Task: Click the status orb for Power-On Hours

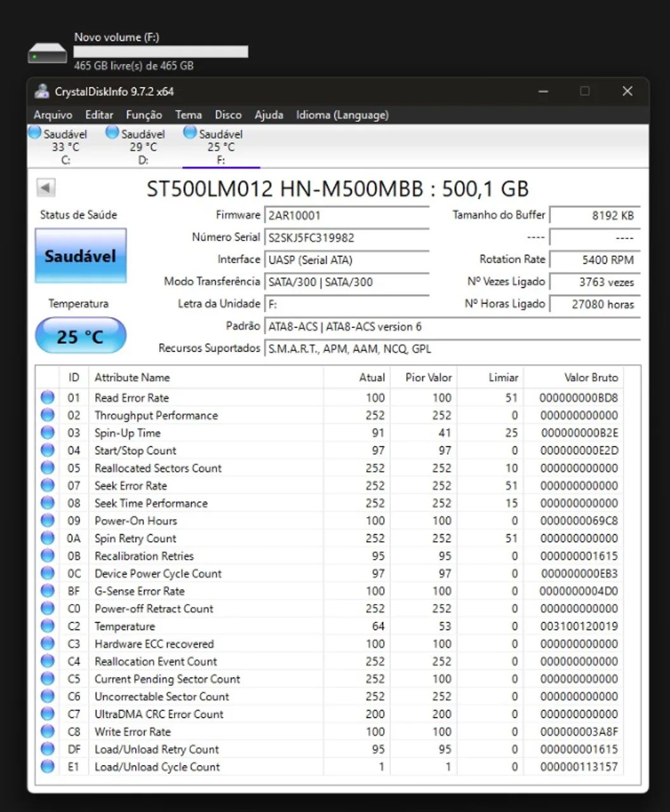Action: (48, 520)
